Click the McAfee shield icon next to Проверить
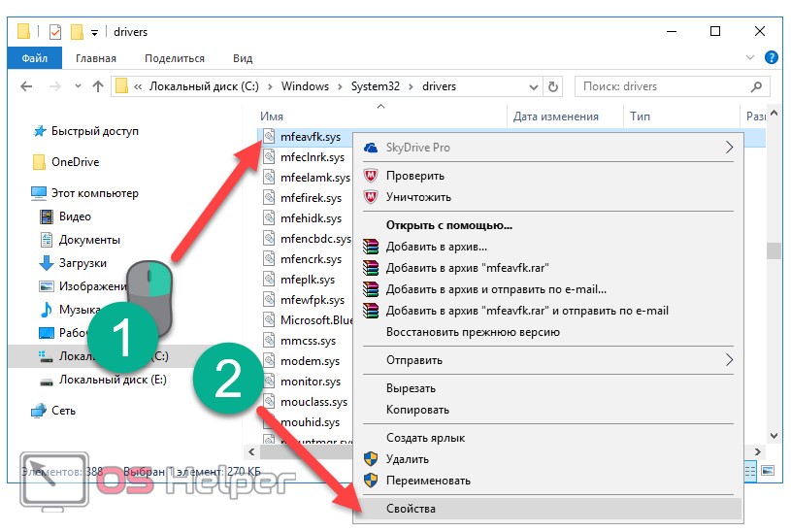791x532 pixels. tap(370, 176)
